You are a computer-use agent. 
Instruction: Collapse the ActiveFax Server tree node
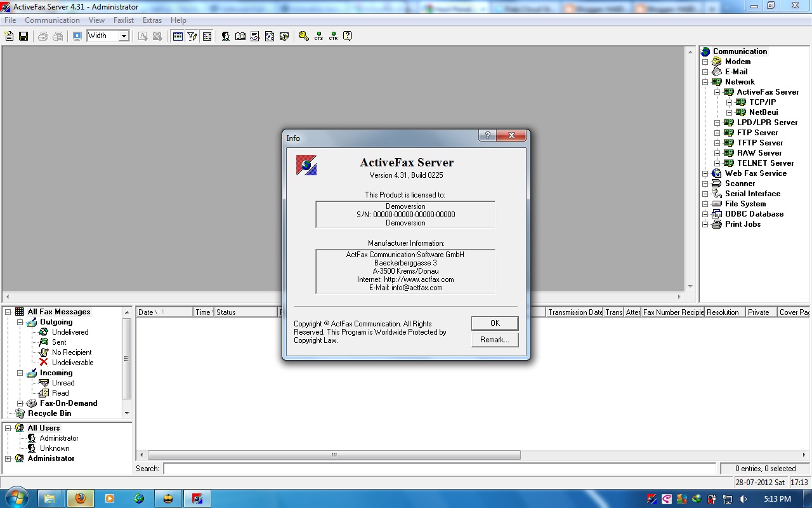(x=717, y=92)
